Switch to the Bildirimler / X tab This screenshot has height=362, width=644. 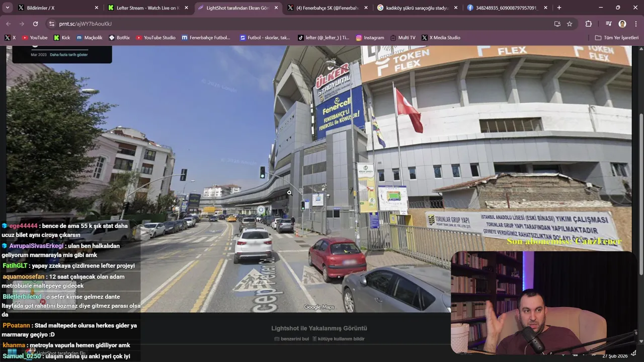pyautogui.click(x=58, y=8)
